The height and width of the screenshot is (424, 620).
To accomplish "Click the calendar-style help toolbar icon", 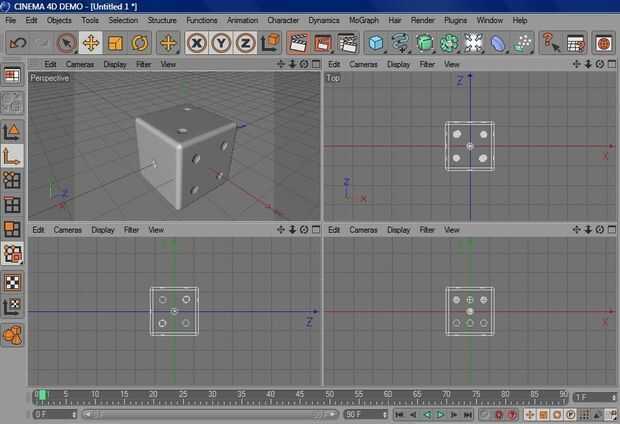I will pyautogui.click(x=575, y=43).
